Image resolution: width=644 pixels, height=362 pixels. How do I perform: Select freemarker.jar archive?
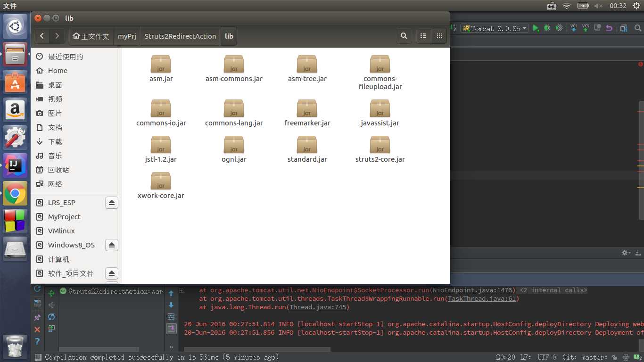click(x=307, y=113)
